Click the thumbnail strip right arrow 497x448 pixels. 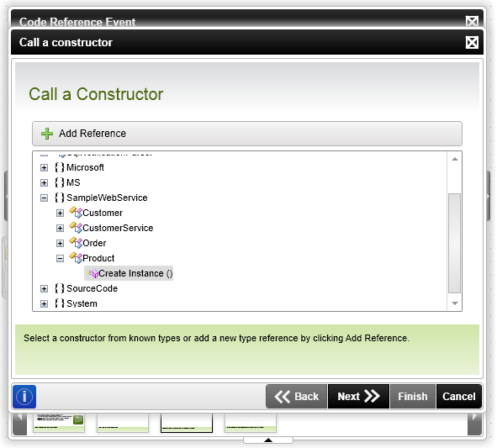[474, 424]
